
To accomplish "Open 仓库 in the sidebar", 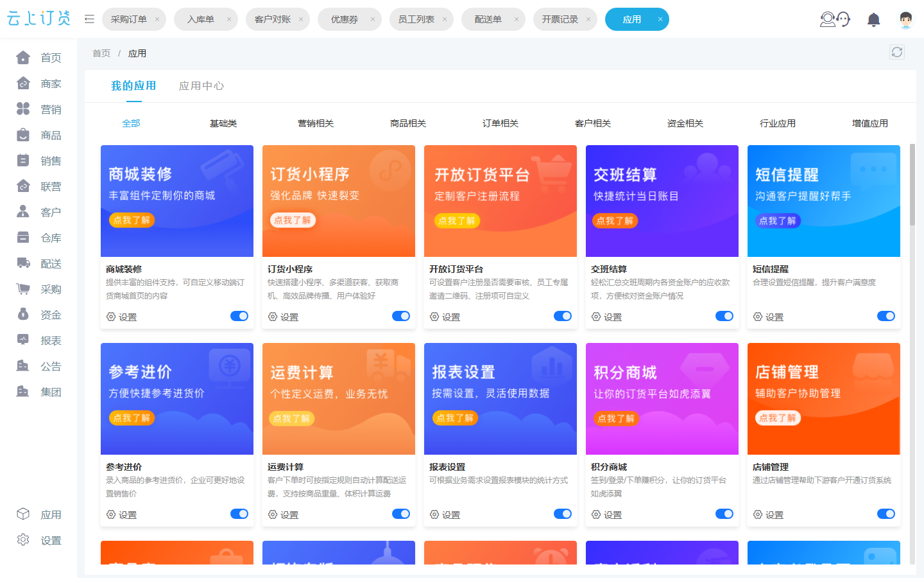I will click(x=38, y=238).
